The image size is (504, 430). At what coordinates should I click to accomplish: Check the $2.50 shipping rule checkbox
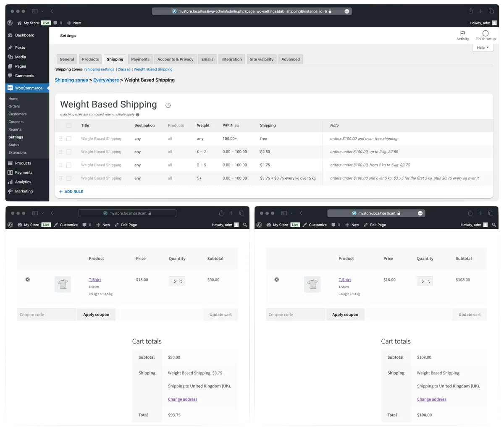[x=69, y=152]
